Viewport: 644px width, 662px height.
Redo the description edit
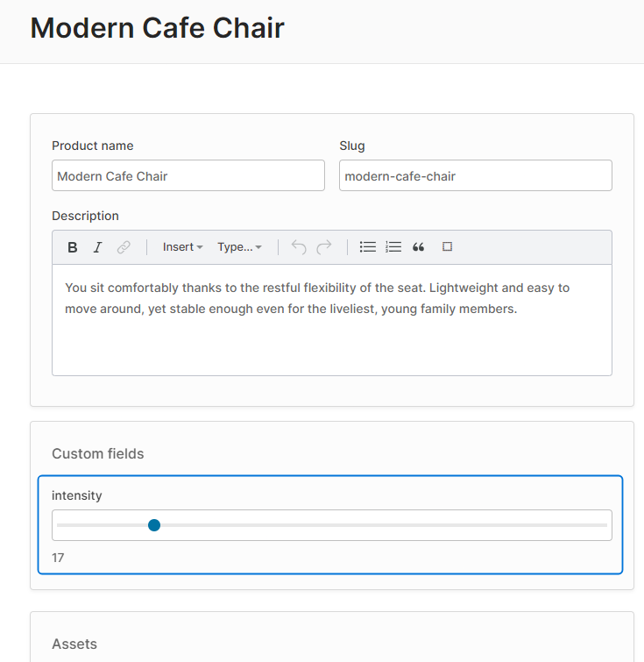pyautogui.click(x=324, y=247)
